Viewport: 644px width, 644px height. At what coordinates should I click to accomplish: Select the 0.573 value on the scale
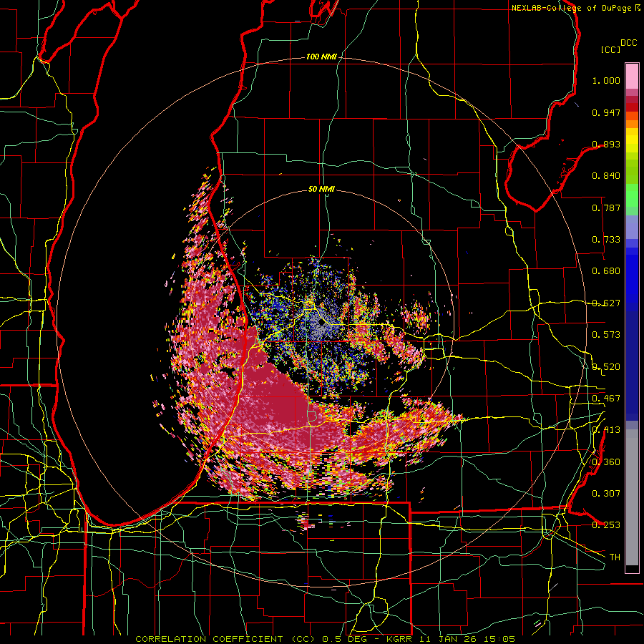[606, 335]
